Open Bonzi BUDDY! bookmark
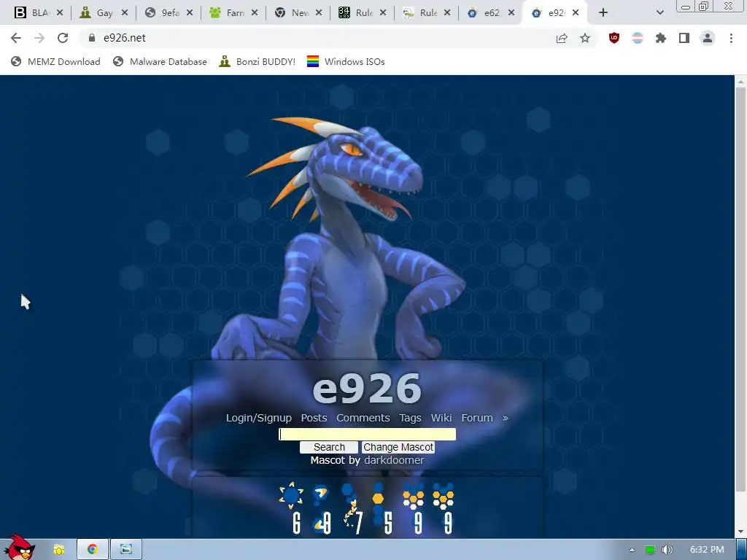Image resolution: width=747 pixels, height=560 pixels. [258, 61]
